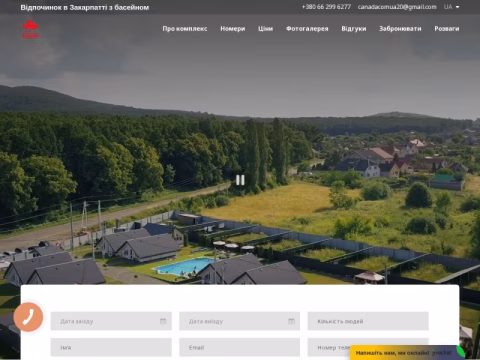Click the green Jivochat leaf icon
The image size is (480, 360).
click(x=460, y=352)
